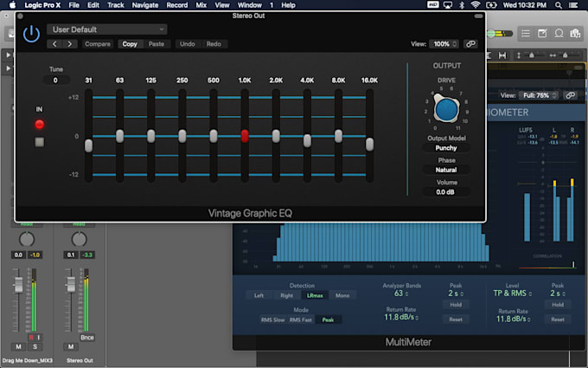
Task: Click the Bnce button on Stereo Out
Action: pos(87,338)
